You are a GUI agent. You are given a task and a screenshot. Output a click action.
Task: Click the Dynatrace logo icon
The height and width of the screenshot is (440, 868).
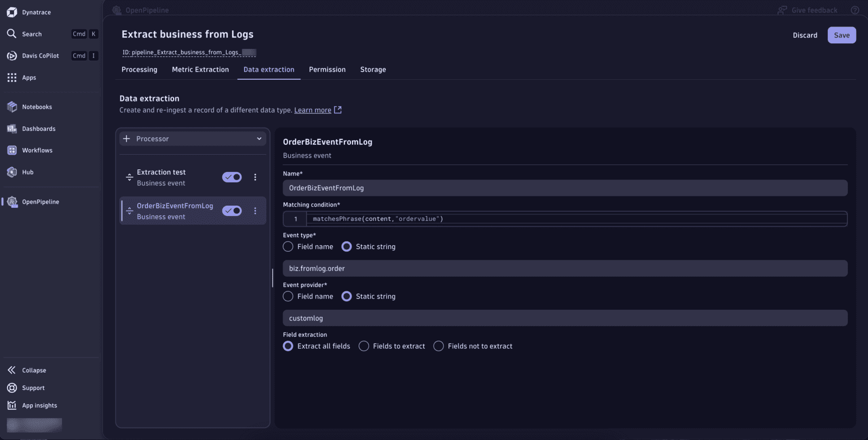coord(12,12)
